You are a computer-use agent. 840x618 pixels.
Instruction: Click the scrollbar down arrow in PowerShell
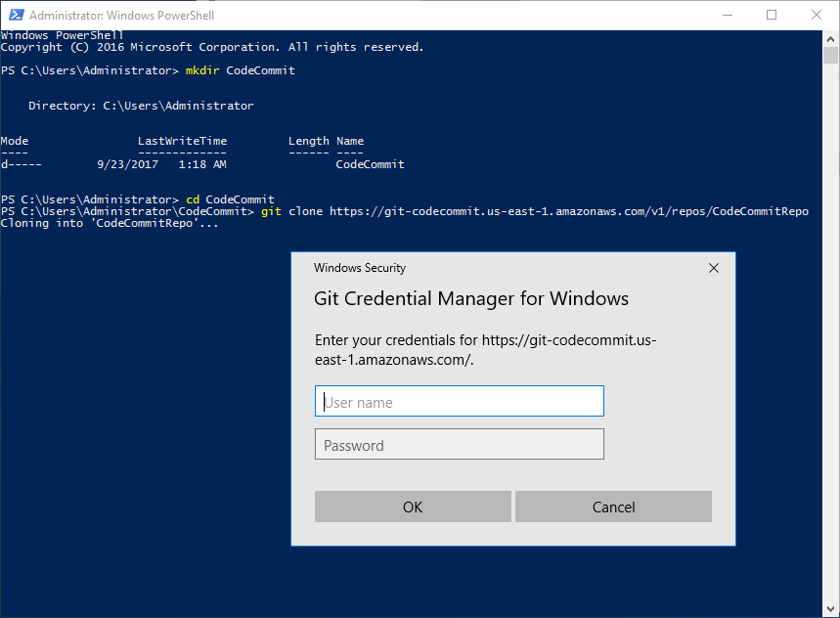coord(831,609)
